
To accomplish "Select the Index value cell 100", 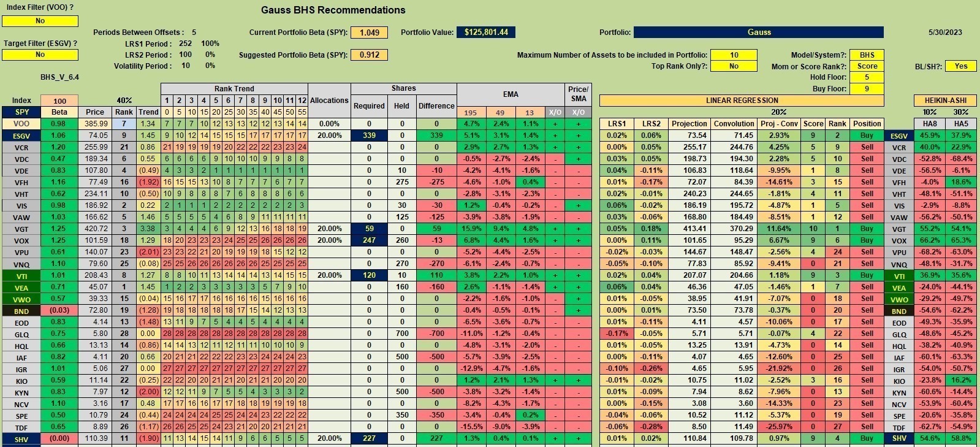I will point(59,101).
